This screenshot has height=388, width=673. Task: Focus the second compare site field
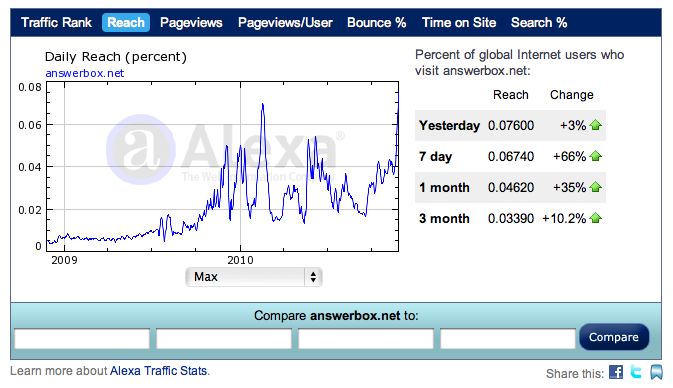[224, 339]
